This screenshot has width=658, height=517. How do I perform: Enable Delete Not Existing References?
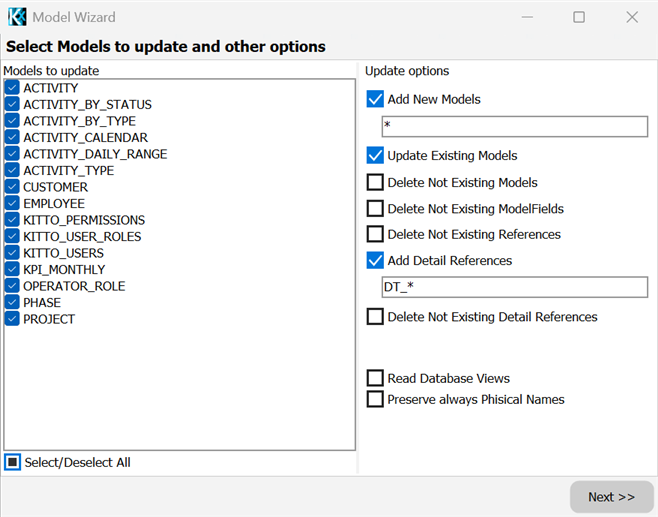pyautogui.click(x=375, y=234)
